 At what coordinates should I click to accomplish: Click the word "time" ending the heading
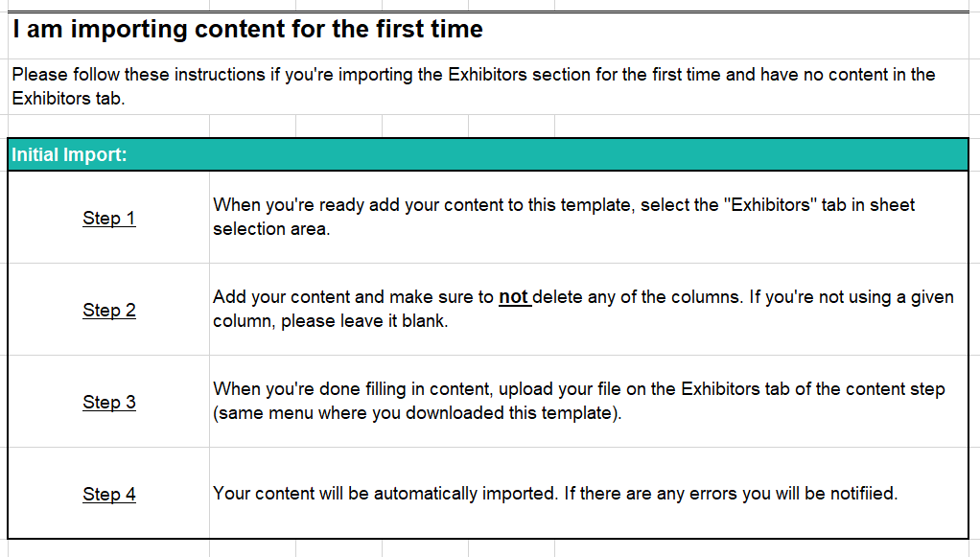point(456,29)
